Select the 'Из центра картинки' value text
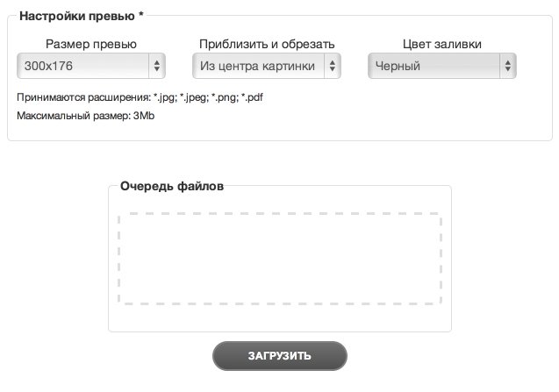Viewport: 559px width, 392px height. [257, 66]
